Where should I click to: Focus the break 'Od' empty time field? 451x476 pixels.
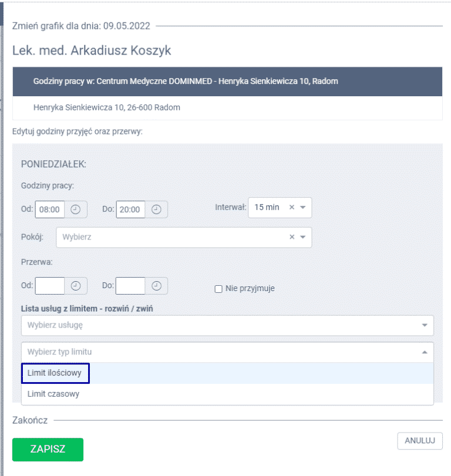click(50, 286)
